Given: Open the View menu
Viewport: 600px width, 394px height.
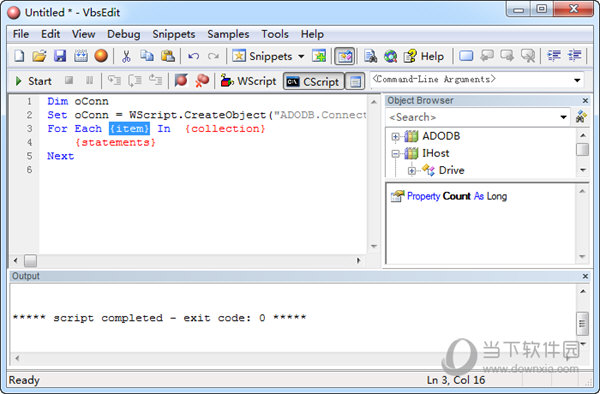Looking at the screenshot, I should click(x=83, y=34).
